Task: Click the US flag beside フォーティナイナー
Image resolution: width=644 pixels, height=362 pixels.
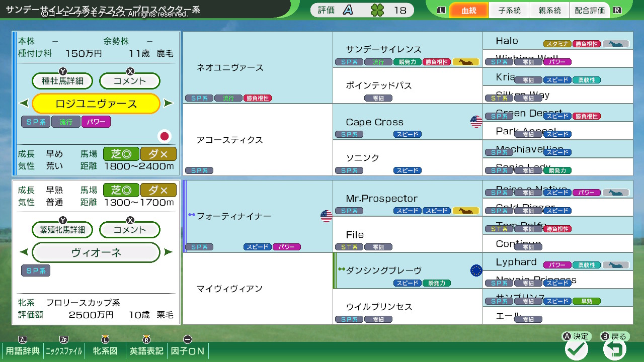Action: (x=327, y=216)
